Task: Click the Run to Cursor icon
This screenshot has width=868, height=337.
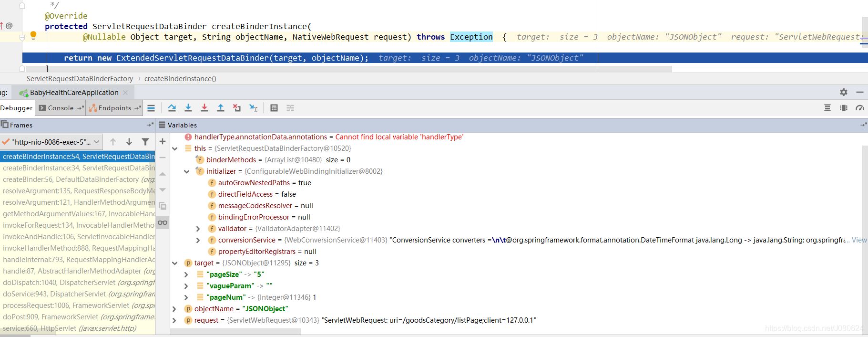Action: click(x=254, y=108)
